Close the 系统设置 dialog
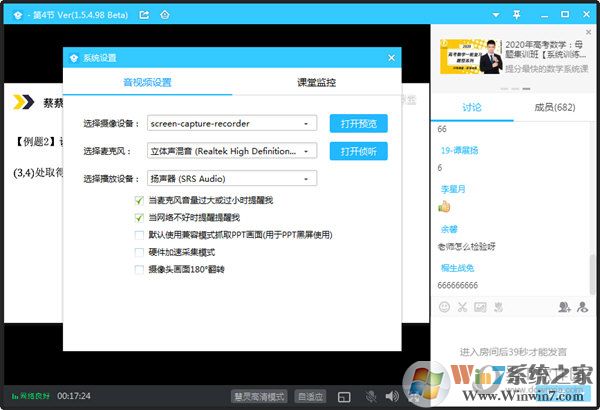This screenshot has height=410, width=600. click(391, 58)
